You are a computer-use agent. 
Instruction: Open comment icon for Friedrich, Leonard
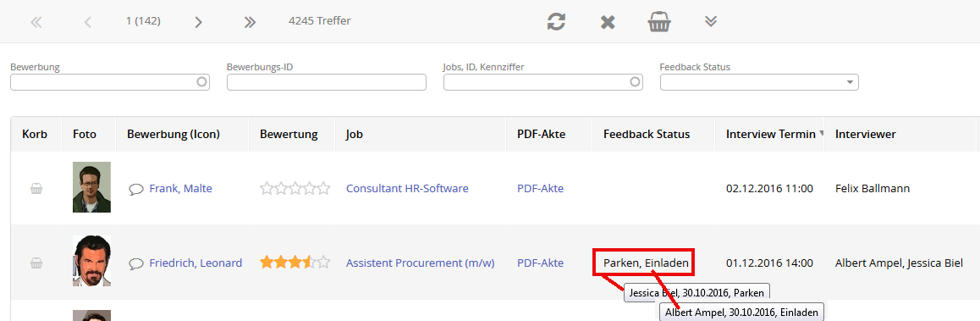pyautogui.click(x=136, y=264)
